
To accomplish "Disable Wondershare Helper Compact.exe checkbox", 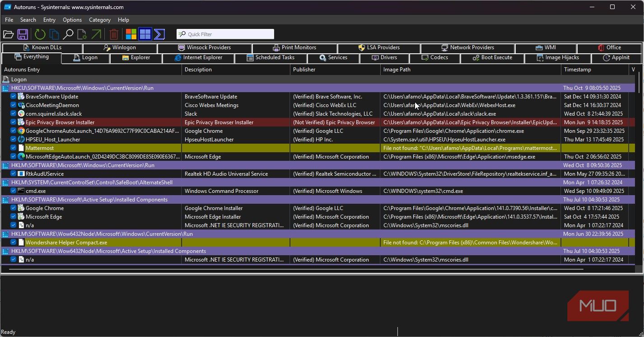I will point(14,243).
